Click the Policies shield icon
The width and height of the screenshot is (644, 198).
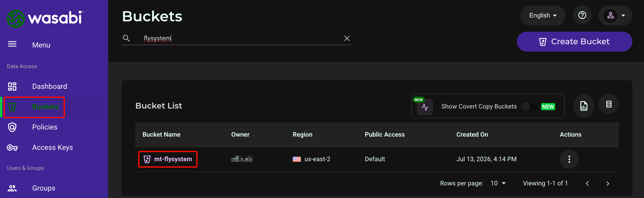(12, 127)
